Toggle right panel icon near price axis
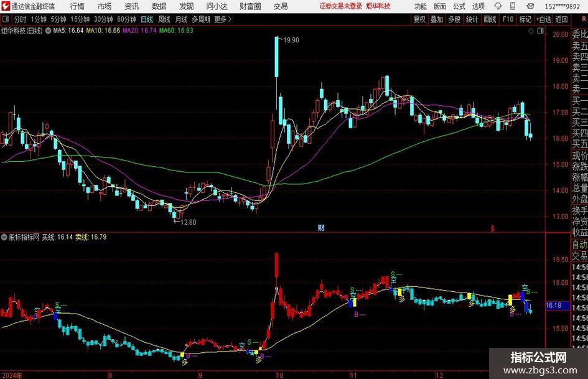The height and width of the screenshot is (379, 588). click(x=540, y=31)
